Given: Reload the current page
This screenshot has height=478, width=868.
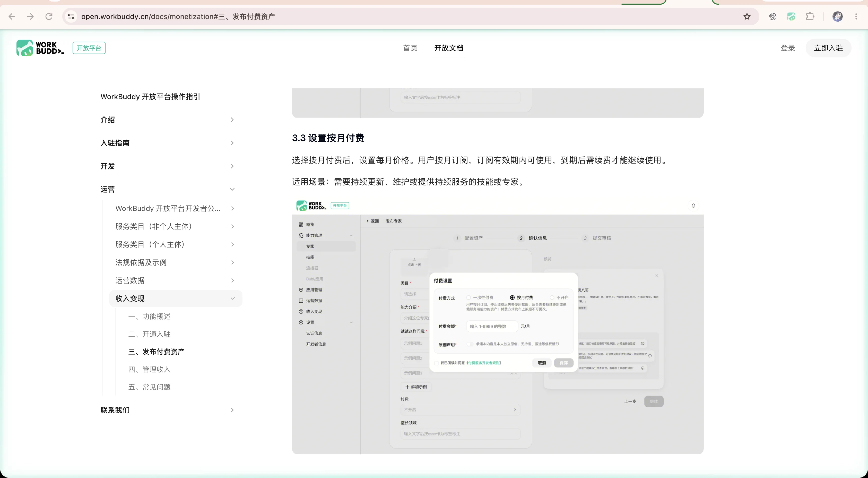Looking at the screenshot, I should [x=49, y=16].
